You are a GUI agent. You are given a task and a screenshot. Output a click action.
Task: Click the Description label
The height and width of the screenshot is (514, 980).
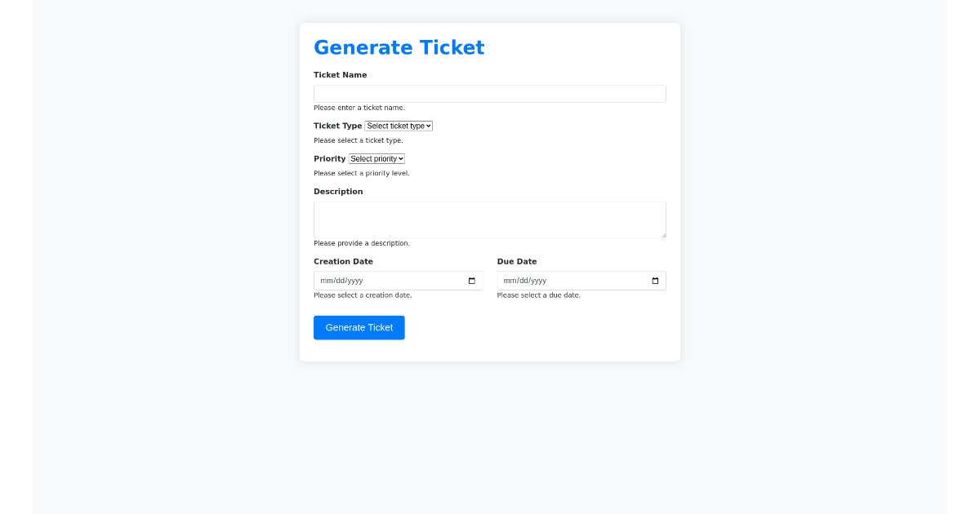(x=338, y=191)
